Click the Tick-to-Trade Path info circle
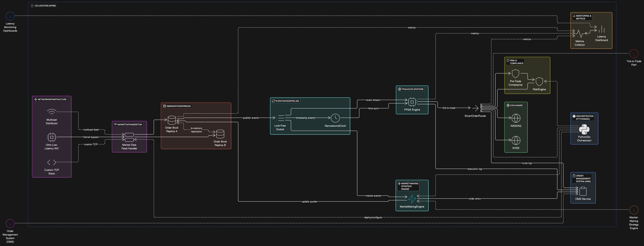 (634, 54)
